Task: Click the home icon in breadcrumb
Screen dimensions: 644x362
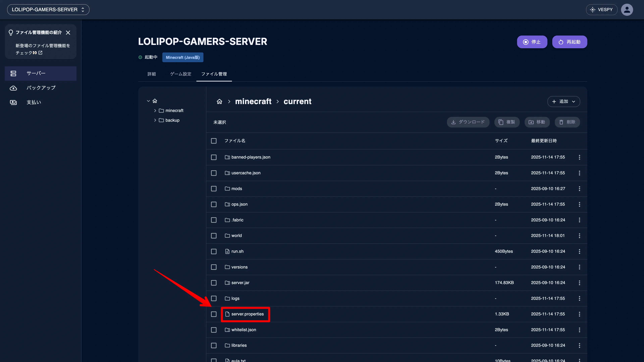Action: 219,101
